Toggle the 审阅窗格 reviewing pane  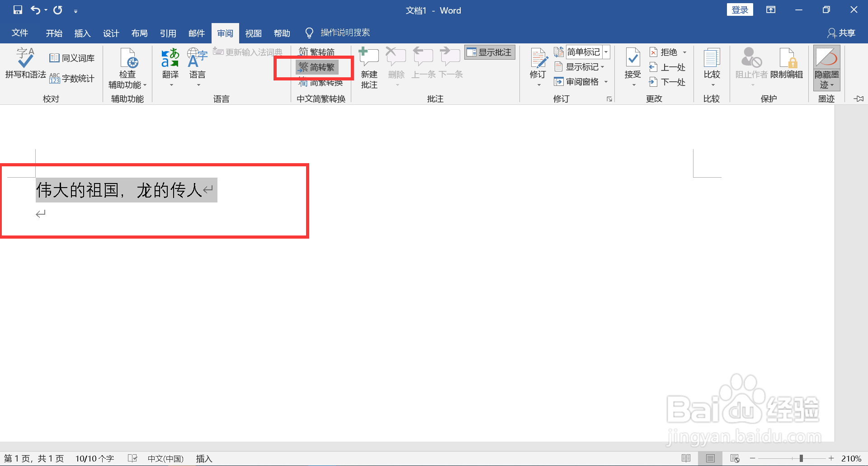577,82
